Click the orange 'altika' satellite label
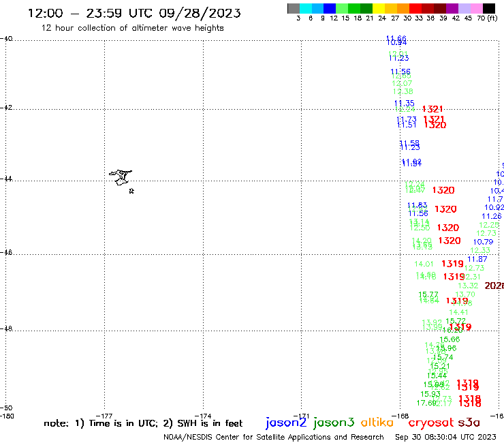The image size is (504, 443). 377,423
